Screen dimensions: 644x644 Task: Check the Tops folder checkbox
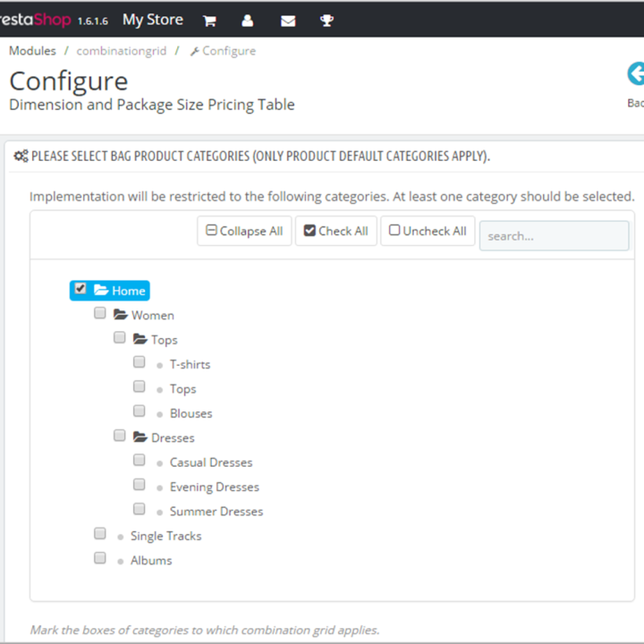(x=120, y=337)
